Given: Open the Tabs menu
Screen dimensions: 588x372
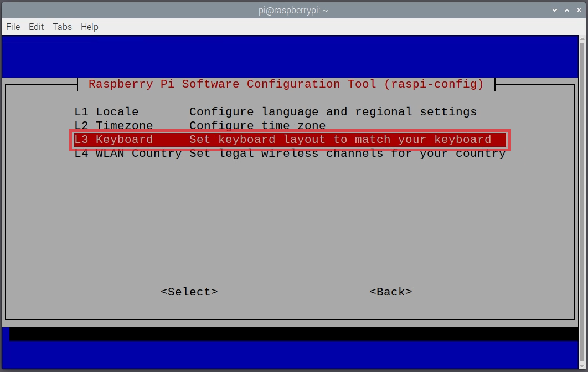Looking at the screenshot, I should [62, 27].
